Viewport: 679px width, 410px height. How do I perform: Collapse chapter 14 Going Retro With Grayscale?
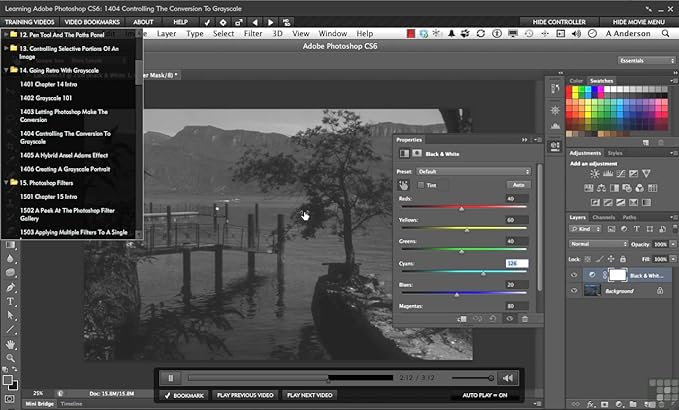[x=6, y=70]
